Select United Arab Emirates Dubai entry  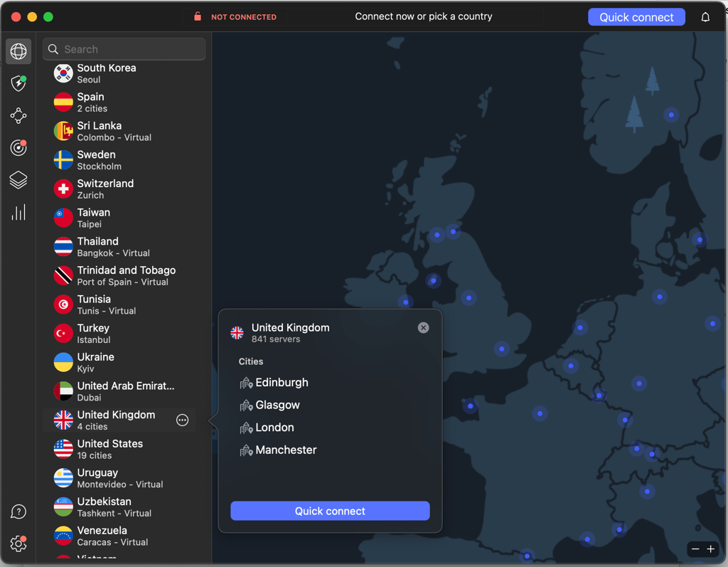pyautogui.click(x=119, y=391)
